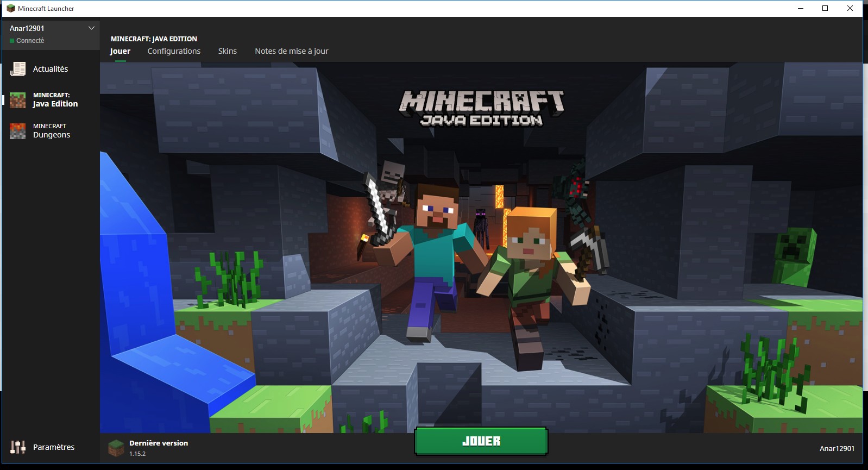Go to the Skins tab
The image size is (868, 470).
[x=228, y=51]
